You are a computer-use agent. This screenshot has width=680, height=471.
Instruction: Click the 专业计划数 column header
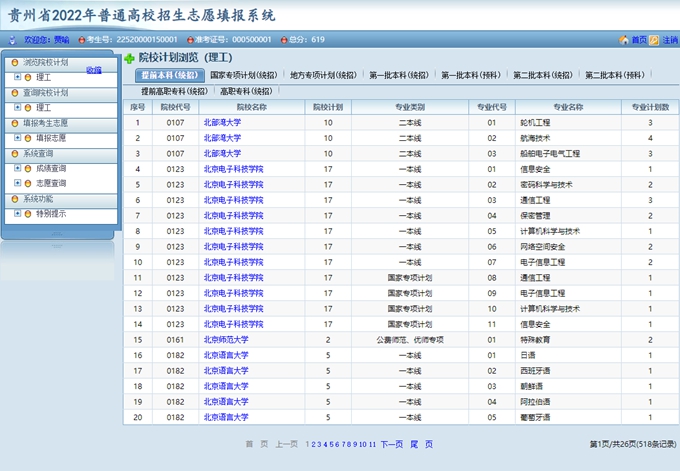650,107
